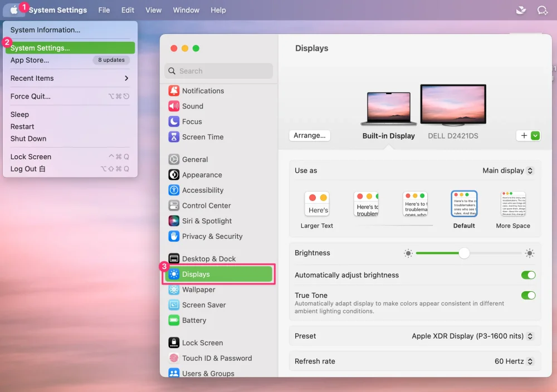
Task: Open the Focus moon icon
Action: (174, 121)
